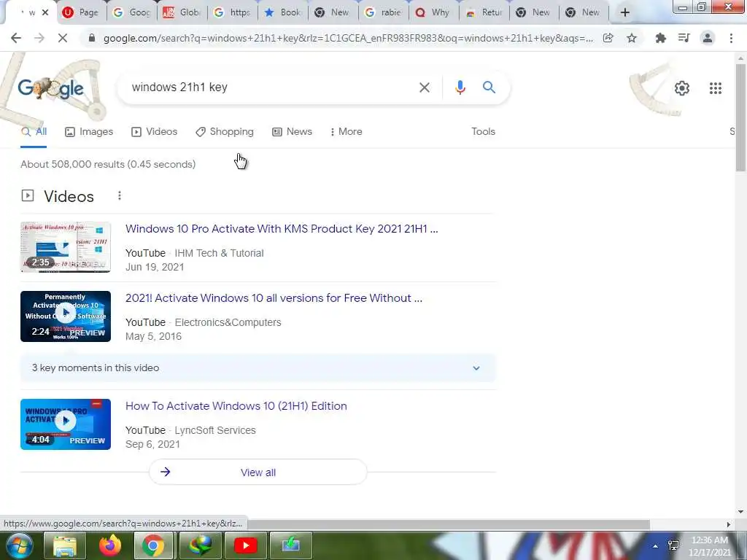The height and width of the screenshot is (560, 747).
Task: Click the right arrow of horizontal scrollbar
Action: [729, 524]
